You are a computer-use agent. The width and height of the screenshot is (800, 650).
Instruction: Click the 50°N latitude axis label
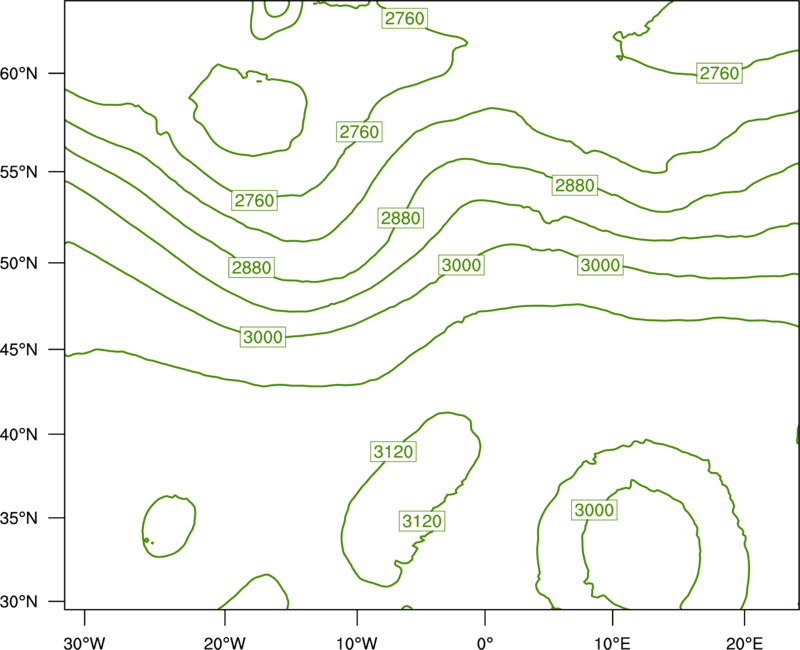[19, 263]
